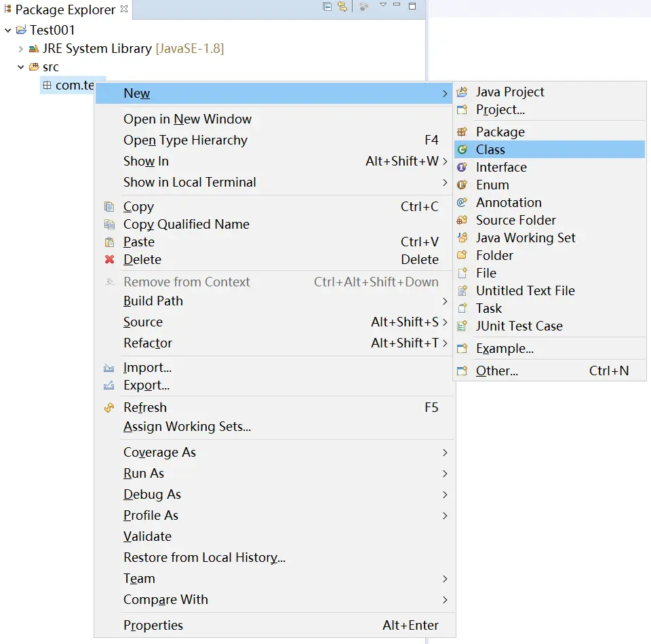Click the Collapse All icon in Package Explorer toolbar
The height and width of the screenshot is (644, 651).
pyautogui.click(x=327, y=6)
